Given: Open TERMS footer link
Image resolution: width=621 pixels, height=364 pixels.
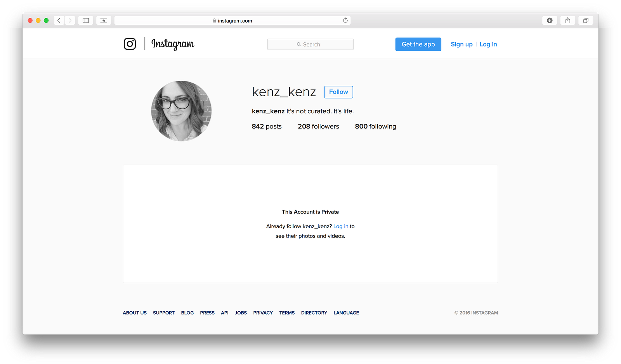Looking at the screenshot, I should coord(287,313).
